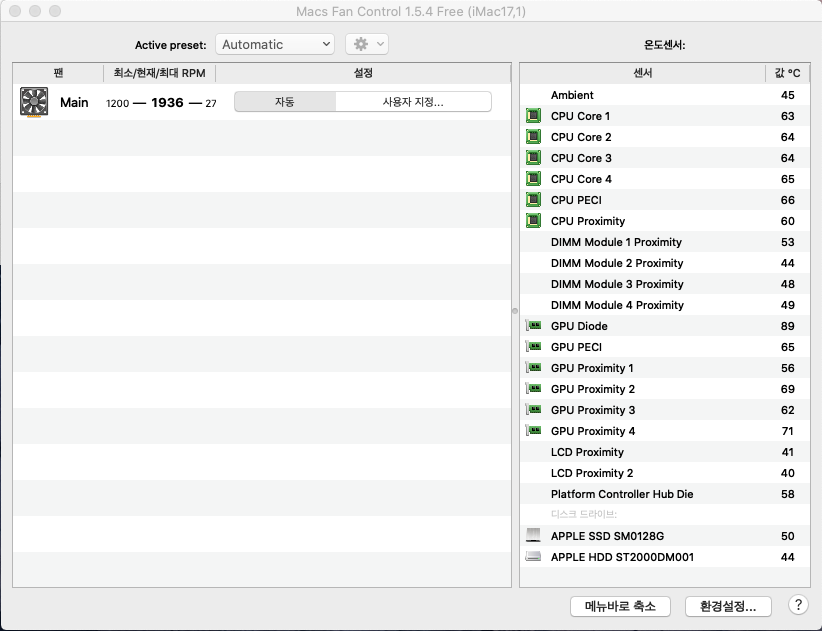Viewport: 822px width, 631px height.
Task: Click the APPLE SSD SM0128G drive icon
Action: point(533,535)
